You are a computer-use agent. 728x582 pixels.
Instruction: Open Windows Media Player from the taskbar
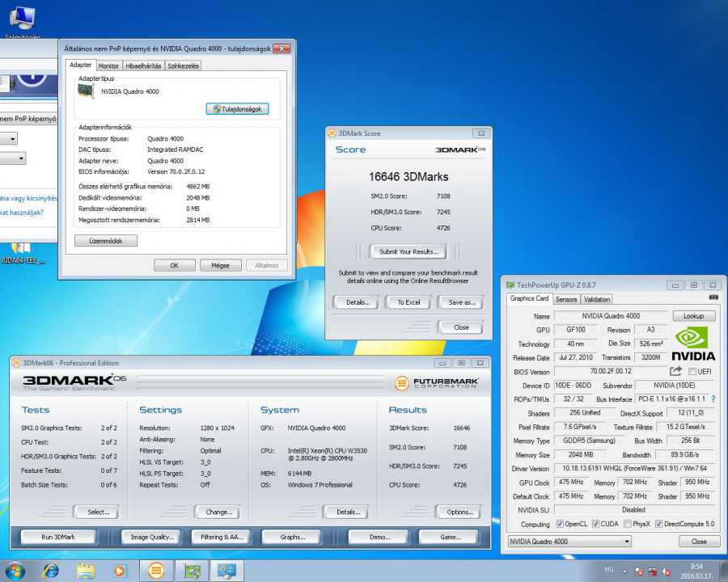[120, 571]
